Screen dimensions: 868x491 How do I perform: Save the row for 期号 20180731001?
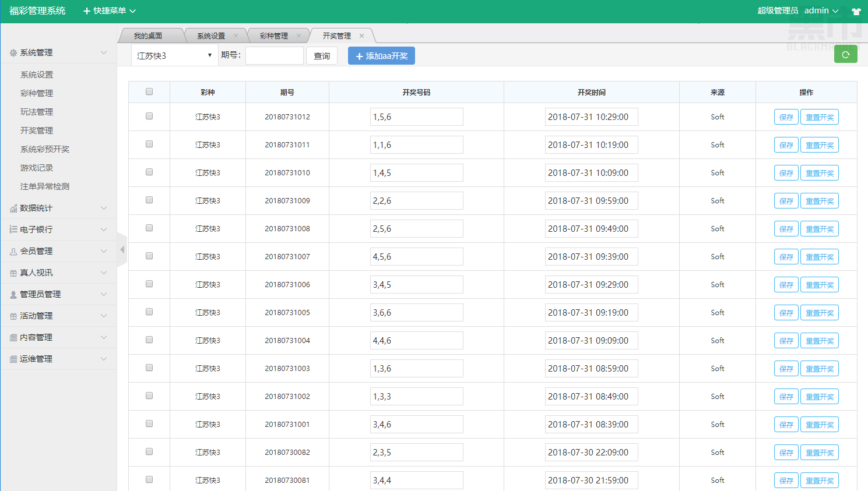[x=786, y=425]
